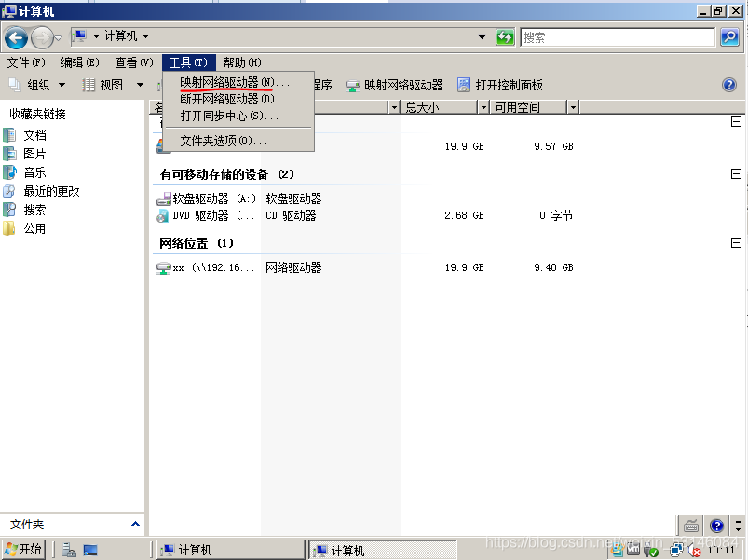
Task: Select 映射网络驱动器(N)... menu entry
Action: tap(238, 83)
